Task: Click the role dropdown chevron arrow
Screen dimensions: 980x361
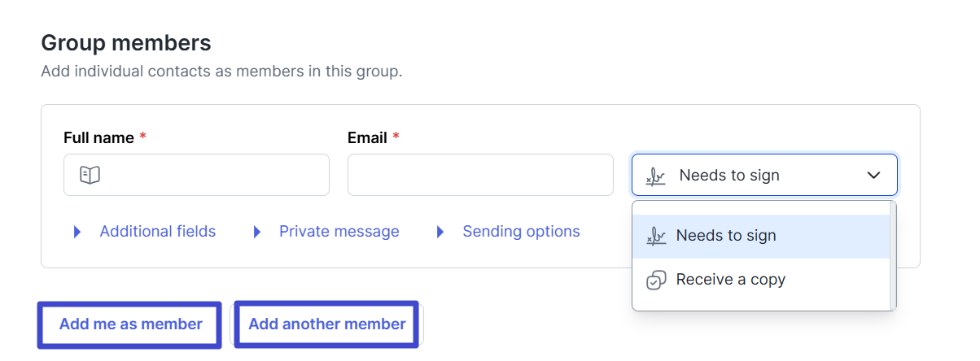Action: point(873,175)
